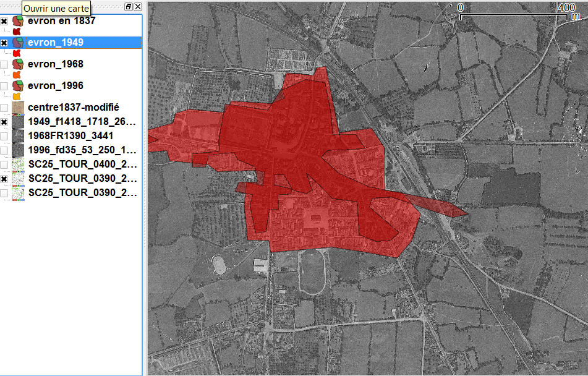Enable the 1996_fd35_53_250_1 layer checkbox

point(4,150)
